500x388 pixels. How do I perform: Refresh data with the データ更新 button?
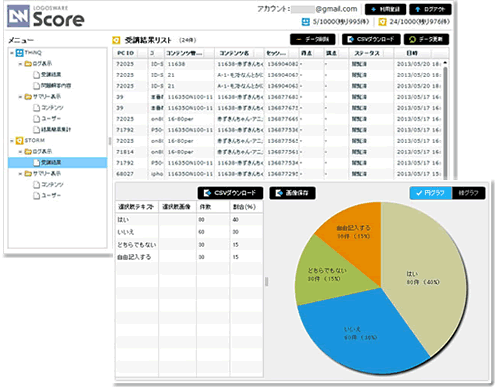pyautogui.click(x=426, y=39)
